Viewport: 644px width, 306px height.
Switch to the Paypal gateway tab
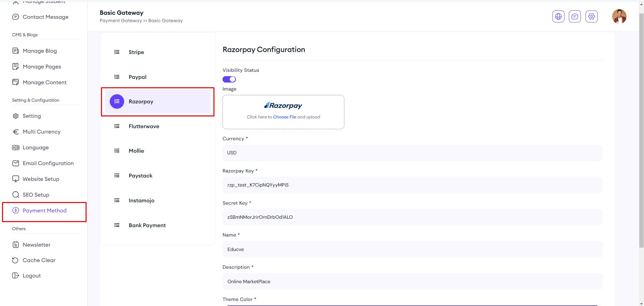(x=137, y=77)
